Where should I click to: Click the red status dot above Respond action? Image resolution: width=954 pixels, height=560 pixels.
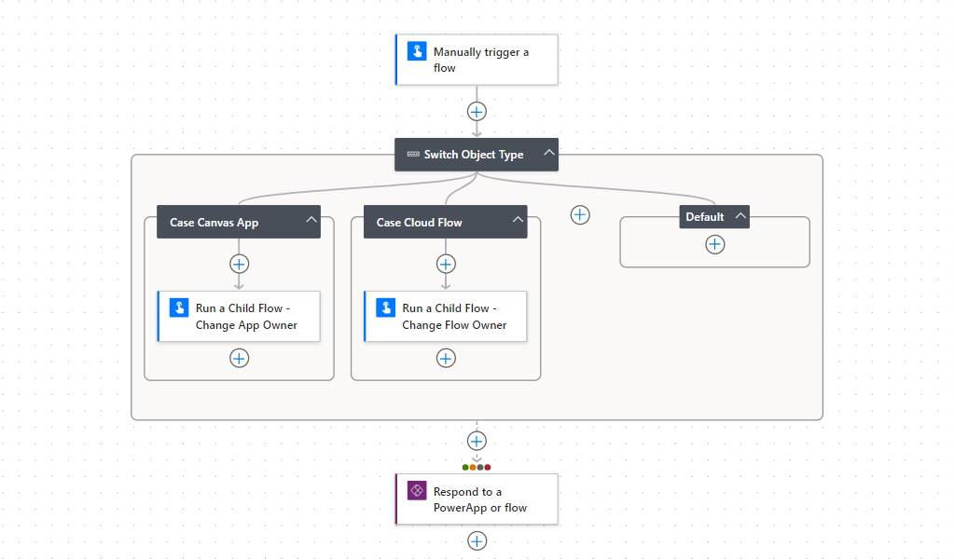coord(487,466)
